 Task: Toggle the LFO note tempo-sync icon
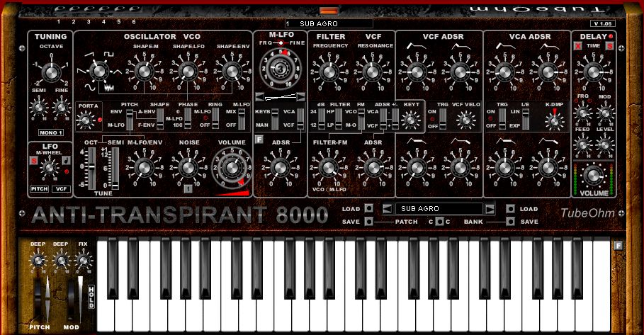pyautogui.click(x=66, y=161)
